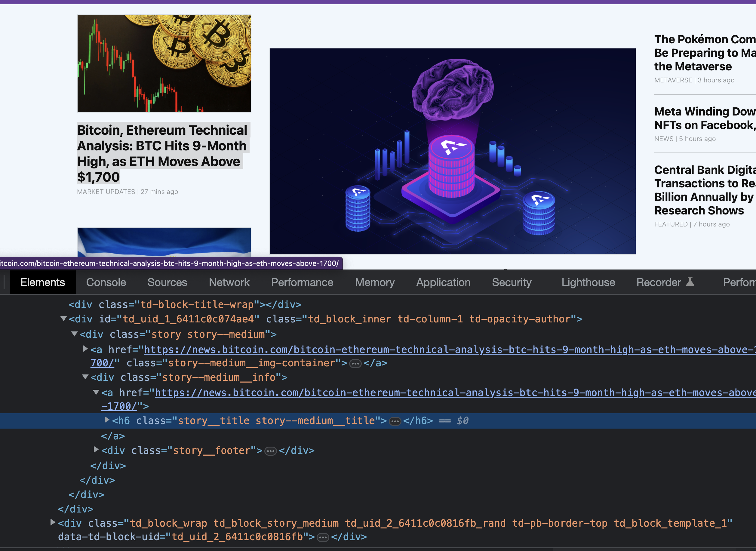The height and width of the screenshot is (551, 756).
Task: Collapse the story--medium__info div node
Action: 85,377
